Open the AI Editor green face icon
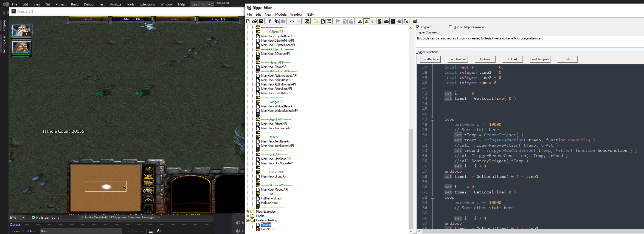Screen dimensions: 644x234 click(393, 21)
